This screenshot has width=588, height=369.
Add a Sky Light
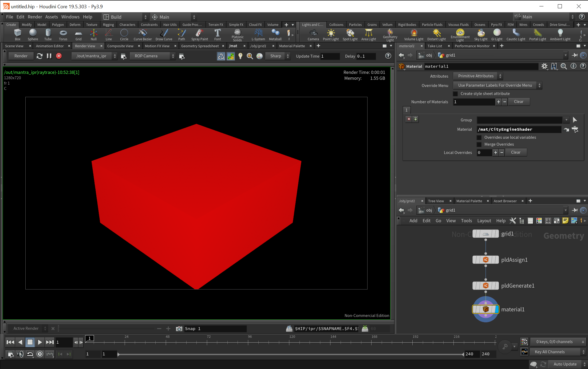(481, 35)
